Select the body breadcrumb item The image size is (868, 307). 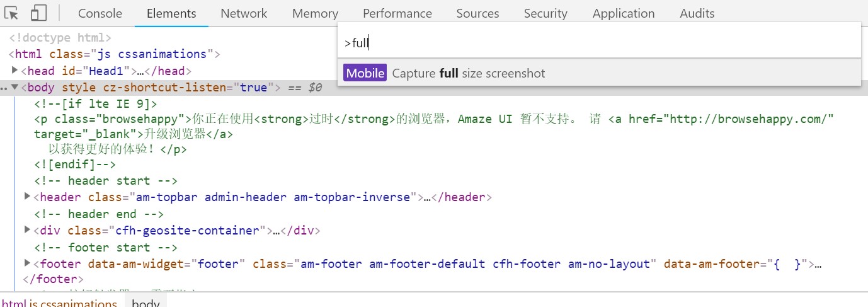146,302
